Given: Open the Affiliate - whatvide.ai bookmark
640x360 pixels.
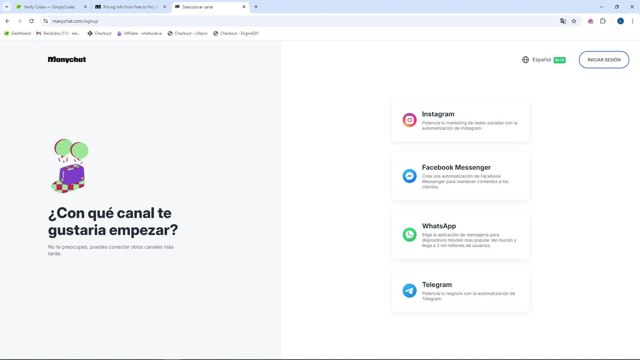Looking at the screenshot, I should [140, 33].
